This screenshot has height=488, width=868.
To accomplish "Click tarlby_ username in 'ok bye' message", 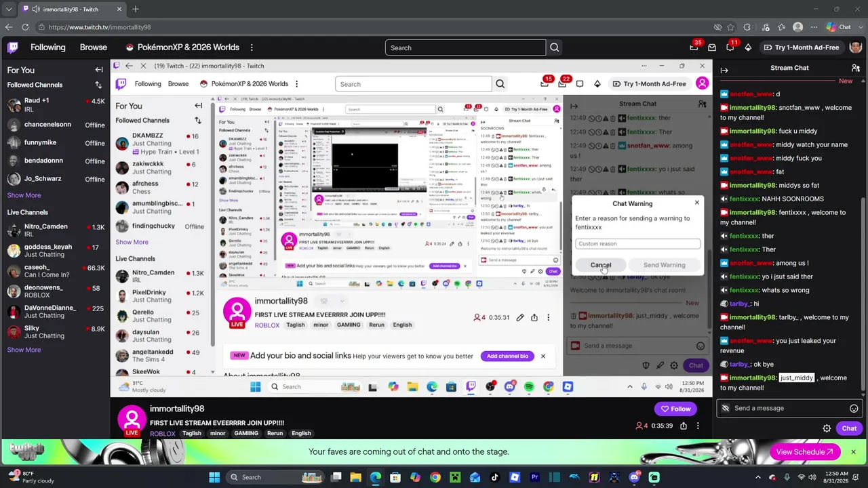I will tap(739, 364).
